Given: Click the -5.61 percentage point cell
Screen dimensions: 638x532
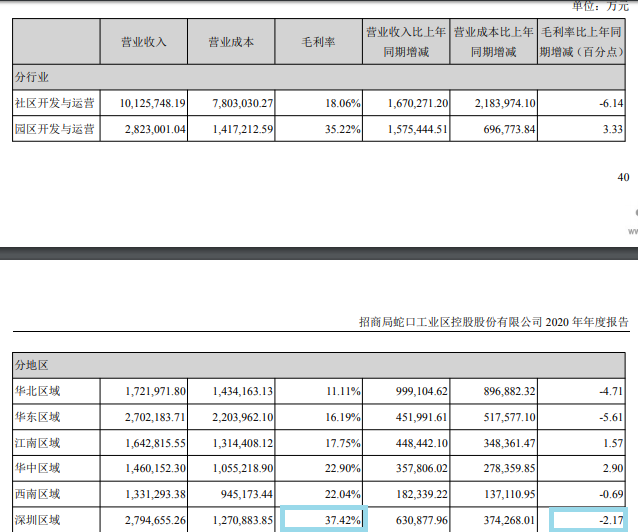Looking at the screenshot, I should (581, 417).
